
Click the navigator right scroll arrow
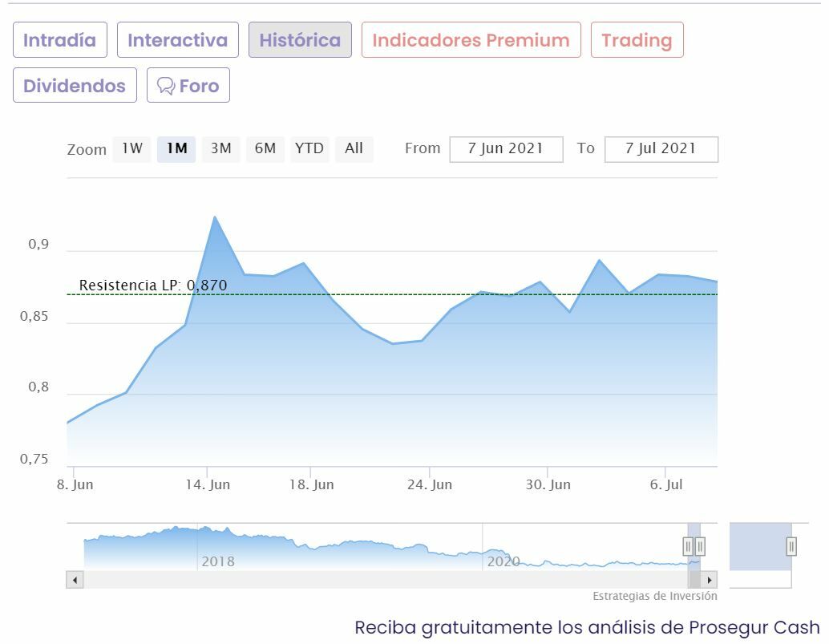pos(709,579)
